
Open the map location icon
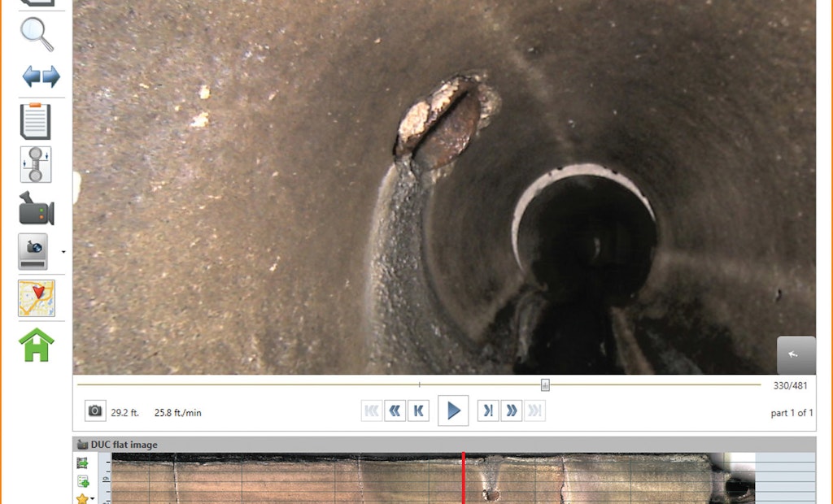tap(37, 298)
